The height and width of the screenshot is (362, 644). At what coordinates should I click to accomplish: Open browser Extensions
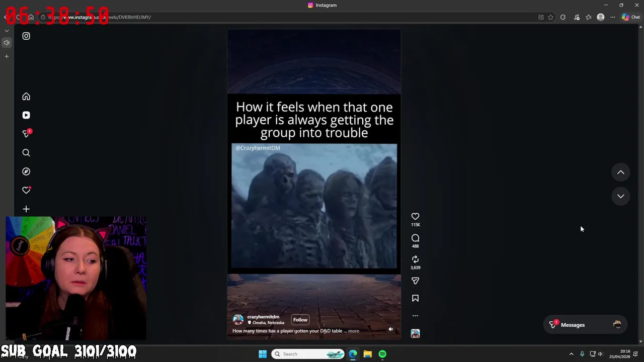563,17
